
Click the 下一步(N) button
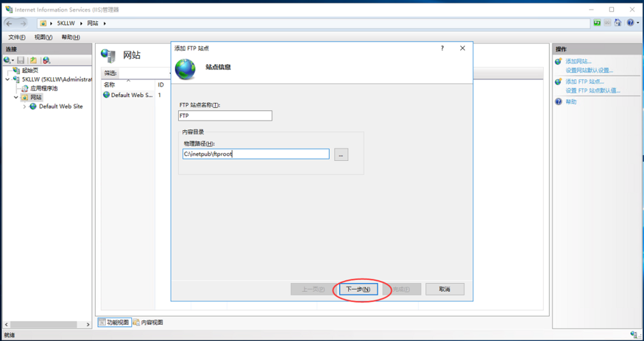[358, 289]
